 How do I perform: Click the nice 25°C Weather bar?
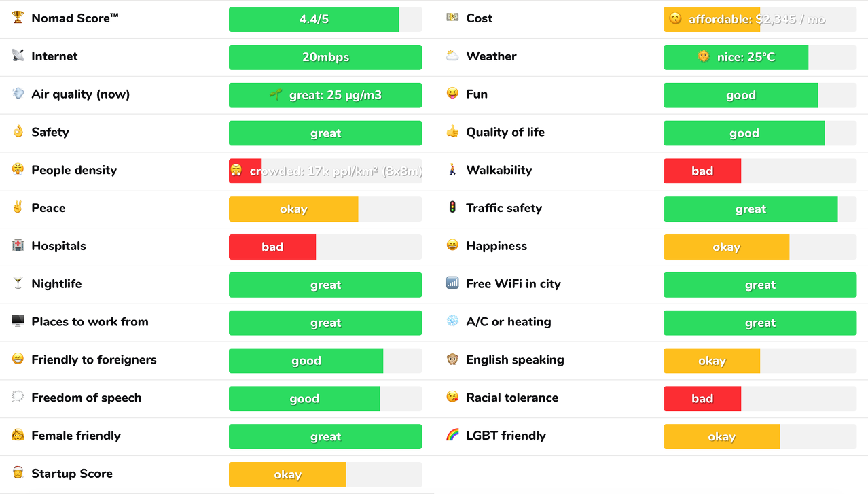(x=760, y=57)
